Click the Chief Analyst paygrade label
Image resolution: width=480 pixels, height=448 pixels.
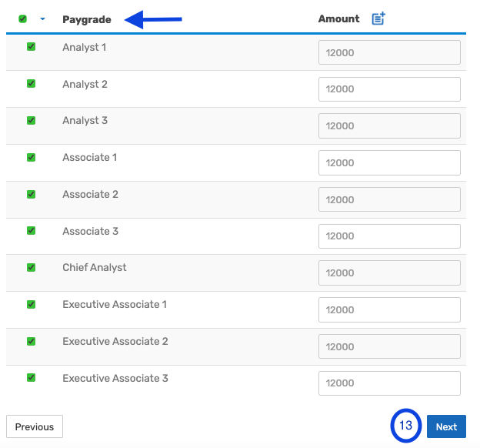[x=95, y=268]
